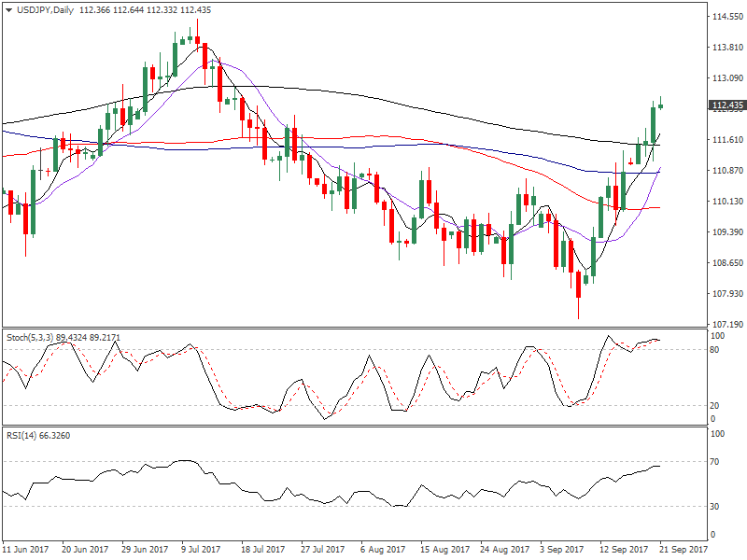Viewport: 747px width, 560px height.
Task: Click the 107.190 price axis label
Action: tap(726, 325)
